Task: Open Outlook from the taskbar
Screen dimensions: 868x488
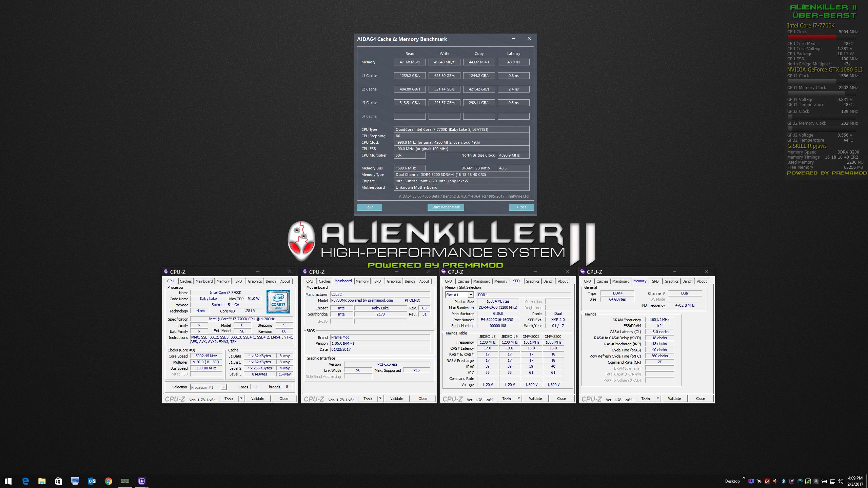Action: (x=92, y=481)
